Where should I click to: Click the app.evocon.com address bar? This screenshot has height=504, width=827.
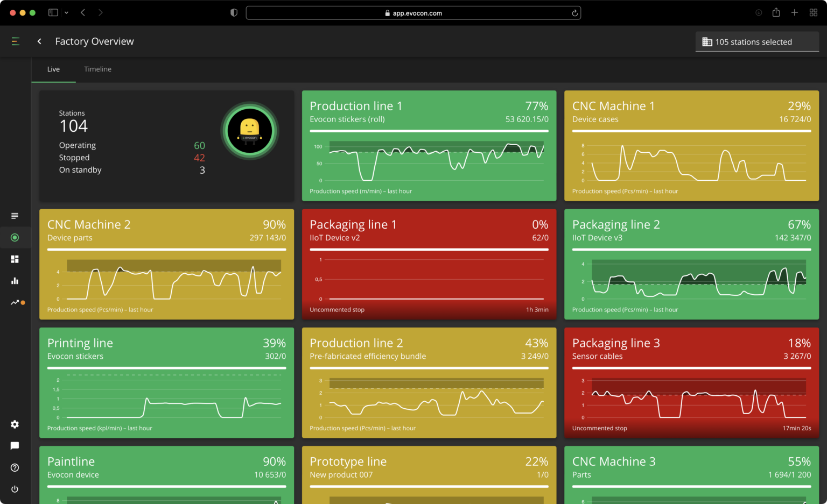[413, 13]
